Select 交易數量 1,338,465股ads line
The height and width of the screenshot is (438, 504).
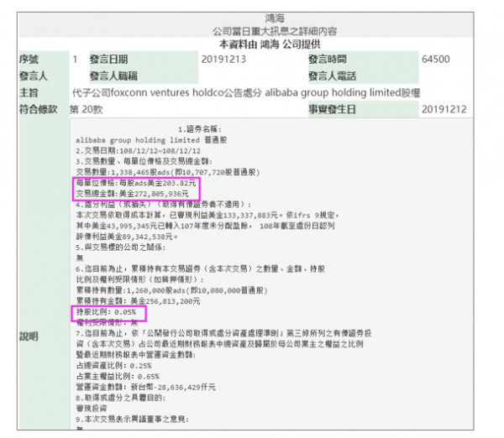click(168, 173)
